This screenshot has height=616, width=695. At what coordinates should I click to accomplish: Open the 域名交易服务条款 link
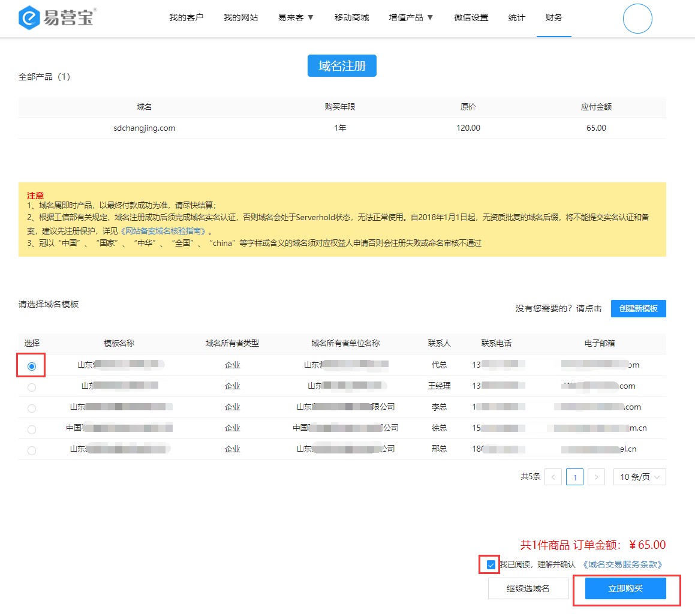622,564
